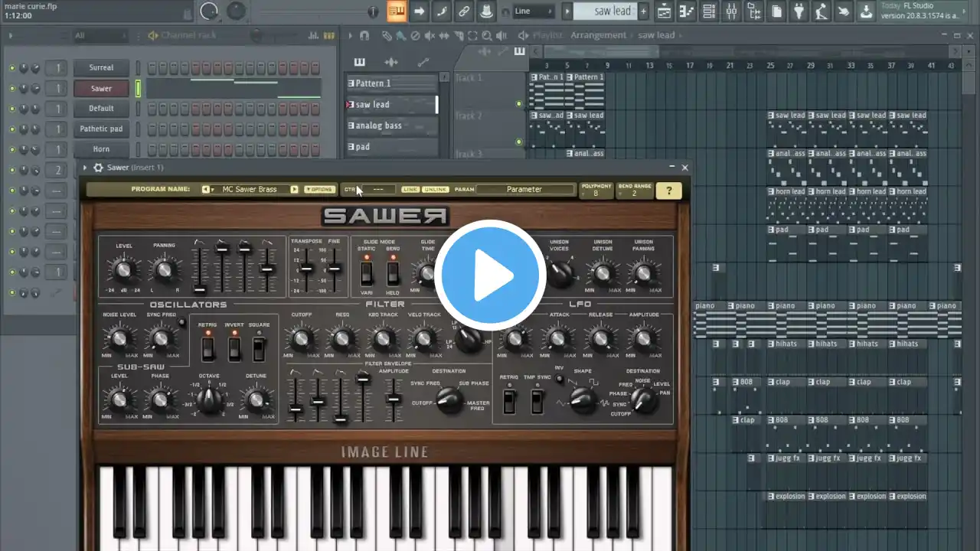980x551 pixels.
Task: Open the Sawer OPTIONS dropdown
Action: [x=319, y=189]
